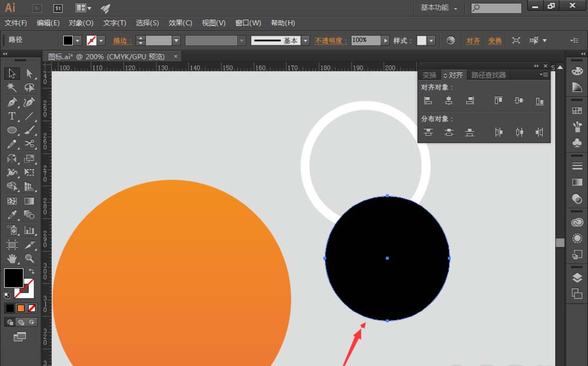The height and width of the screenshot is (366, 588).
Task: Select the Column Graph tool
Action: (29, 229)
